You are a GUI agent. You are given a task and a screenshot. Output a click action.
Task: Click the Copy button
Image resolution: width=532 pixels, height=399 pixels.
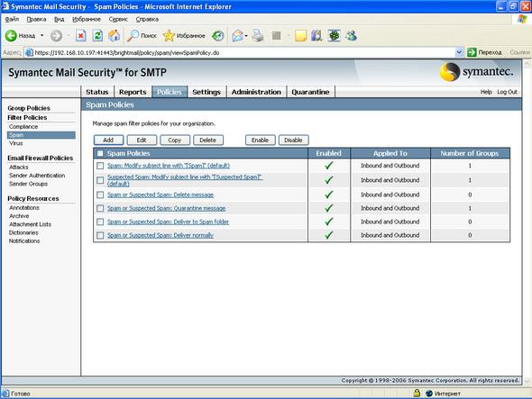point(175,140)
